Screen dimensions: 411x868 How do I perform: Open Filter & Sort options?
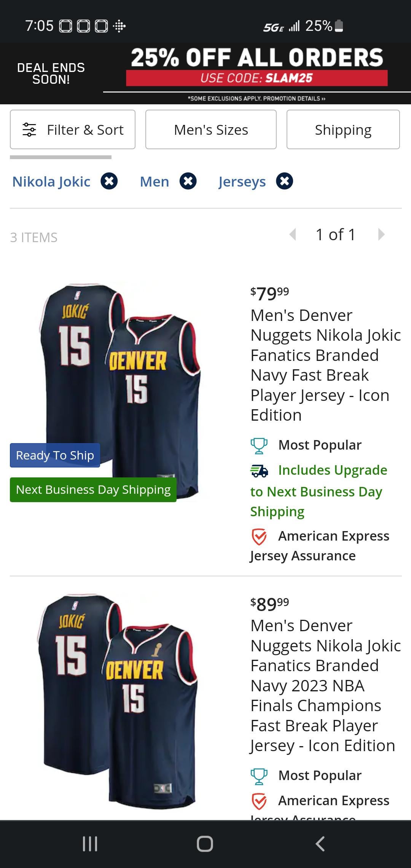pyautogui.click(x=73, y=130)
